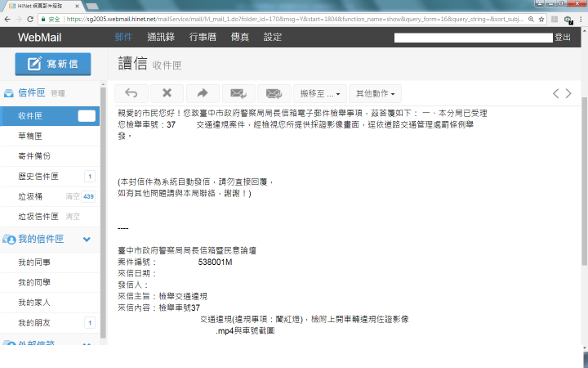588x368 pixels.
Task: Click the 管理 link beside 信件匣
Action: point(58,93)
